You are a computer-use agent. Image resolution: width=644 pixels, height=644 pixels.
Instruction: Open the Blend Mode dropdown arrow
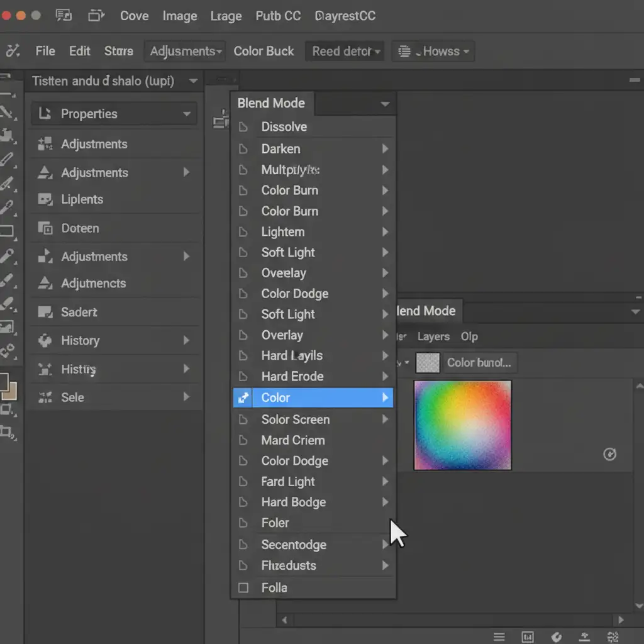click(385, 104)
